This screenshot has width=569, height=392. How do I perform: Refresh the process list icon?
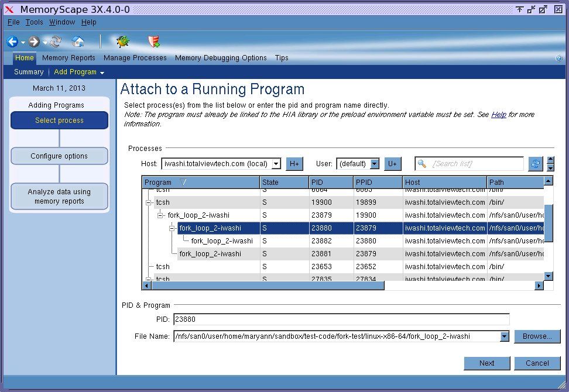[536, 164]
